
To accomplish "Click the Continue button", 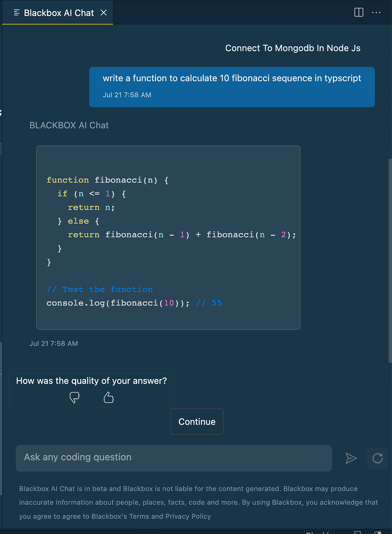I will 197,422.
